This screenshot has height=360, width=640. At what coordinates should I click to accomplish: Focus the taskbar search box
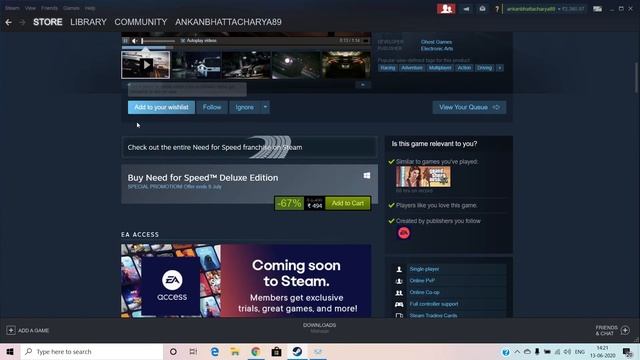coord(92,352)
